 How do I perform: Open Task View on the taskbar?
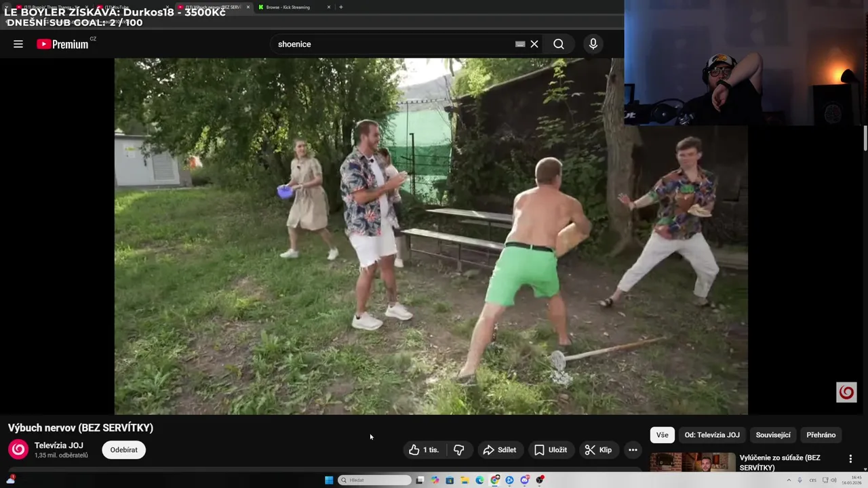(x=420, y=480)
